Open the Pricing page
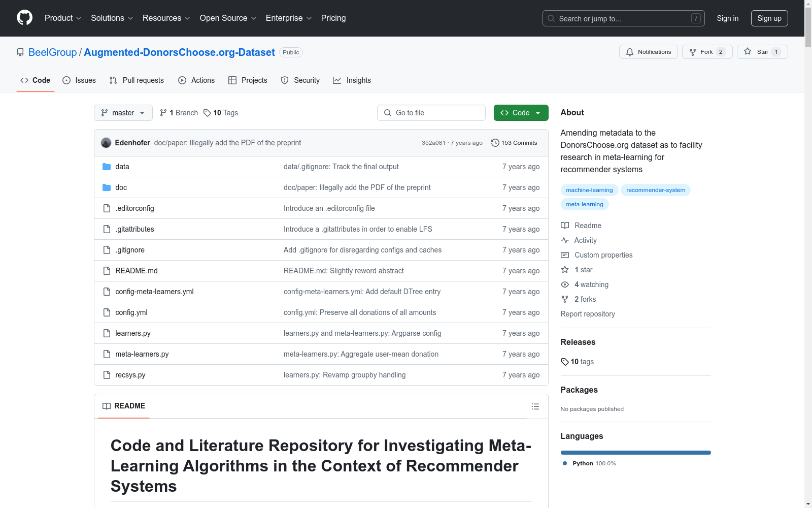This screenshot has height=508, width=812. click(x=333, y=18)
